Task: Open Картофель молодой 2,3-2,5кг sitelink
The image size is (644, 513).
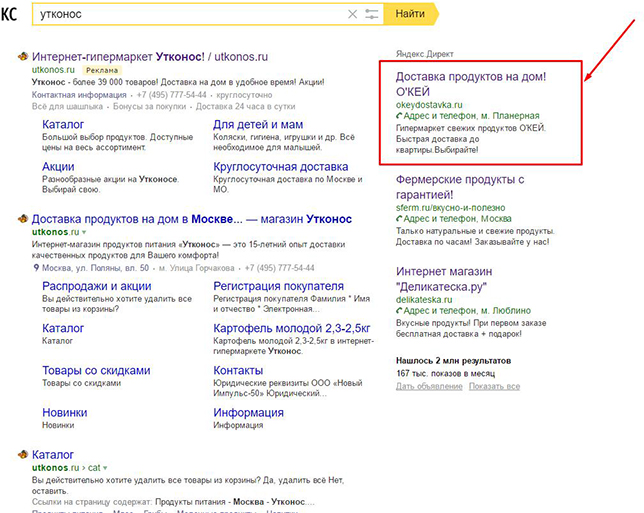Action: tap(292, 329)
